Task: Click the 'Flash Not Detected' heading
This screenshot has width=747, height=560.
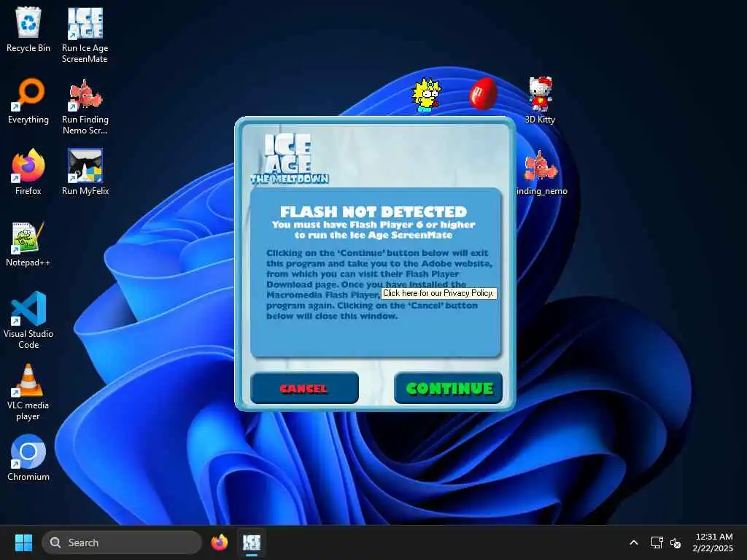Action: click(373, 211)
